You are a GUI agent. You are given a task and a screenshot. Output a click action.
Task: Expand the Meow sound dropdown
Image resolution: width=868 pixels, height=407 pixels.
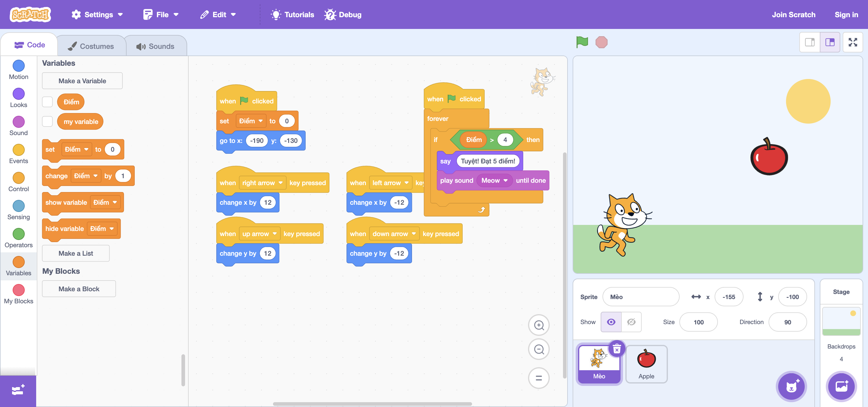point(494,181)
